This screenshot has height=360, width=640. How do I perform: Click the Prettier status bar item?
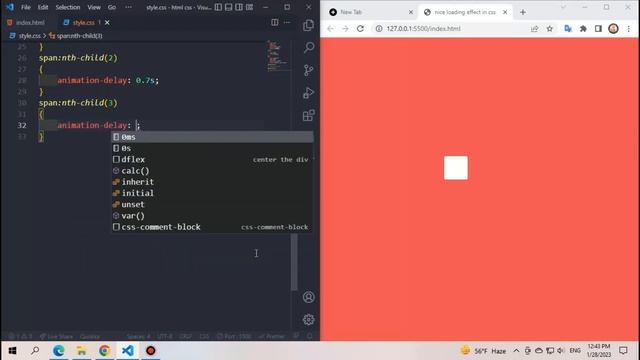[x=271, y=336]
